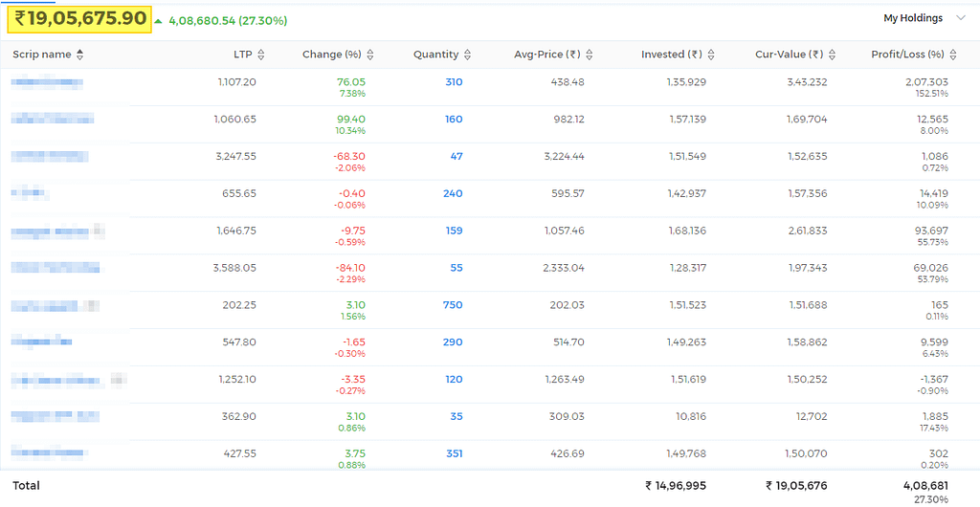
Task: Click Profit/Loss (%) sort icon
Action: [952, 55]
